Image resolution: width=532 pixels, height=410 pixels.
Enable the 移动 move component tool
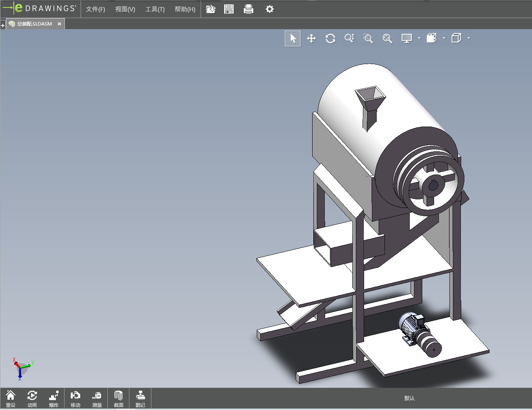point(75,398)
